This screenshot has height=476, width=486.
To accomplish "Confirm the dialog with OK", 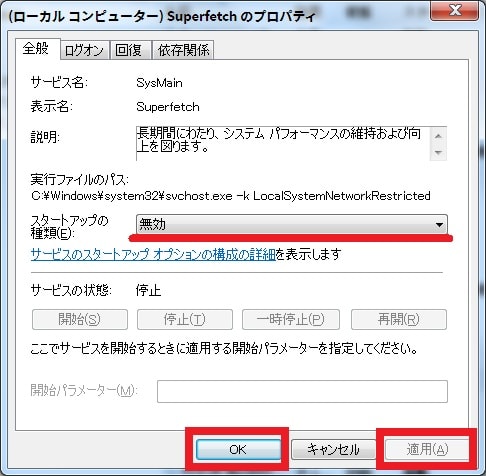I will [238, 449].
